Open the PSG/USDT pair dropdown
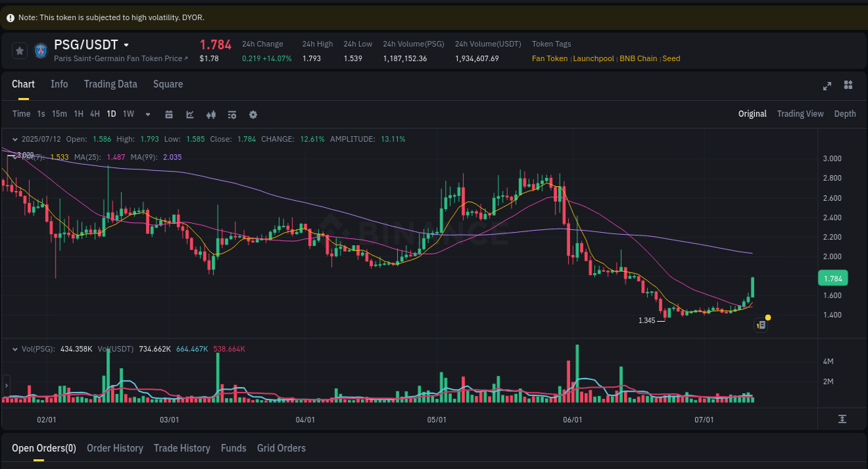Viewport: 868px width, 469px height. (x=126, y=44)
